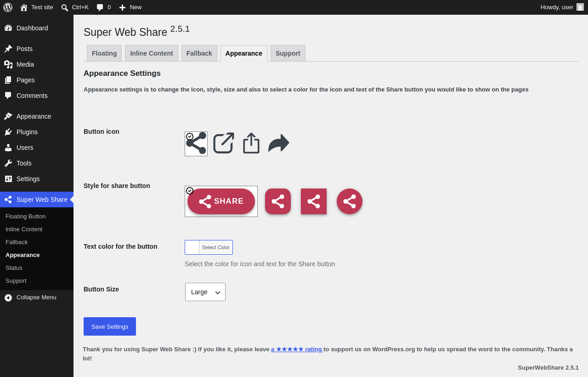Switch to the Floating tab
This screenshot has width=588, height=377.
point(104,53)
